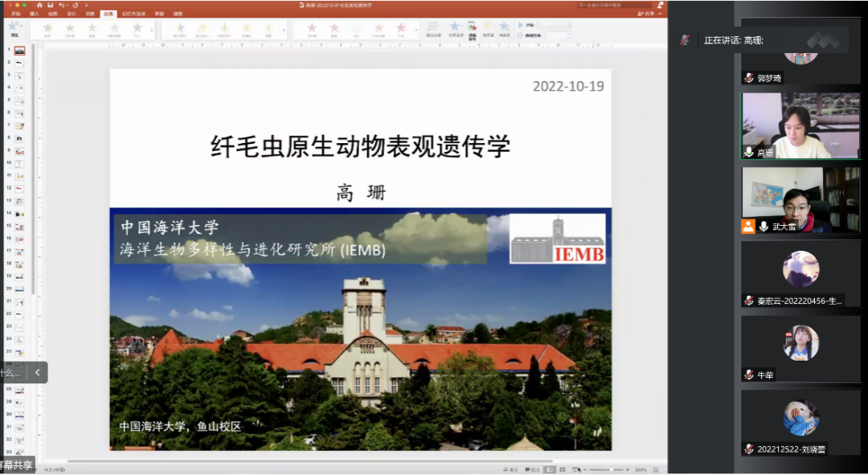Screen dimensions: 868x475
Task: Open the 设计 ribbon tab
Action: point(72,14)
